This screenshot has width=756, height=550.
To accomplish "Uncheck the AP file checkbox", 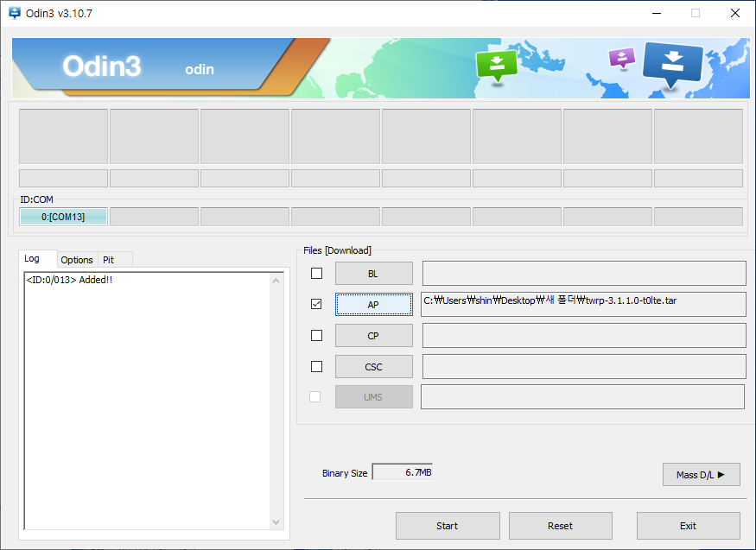I will (x=316, y=304).
